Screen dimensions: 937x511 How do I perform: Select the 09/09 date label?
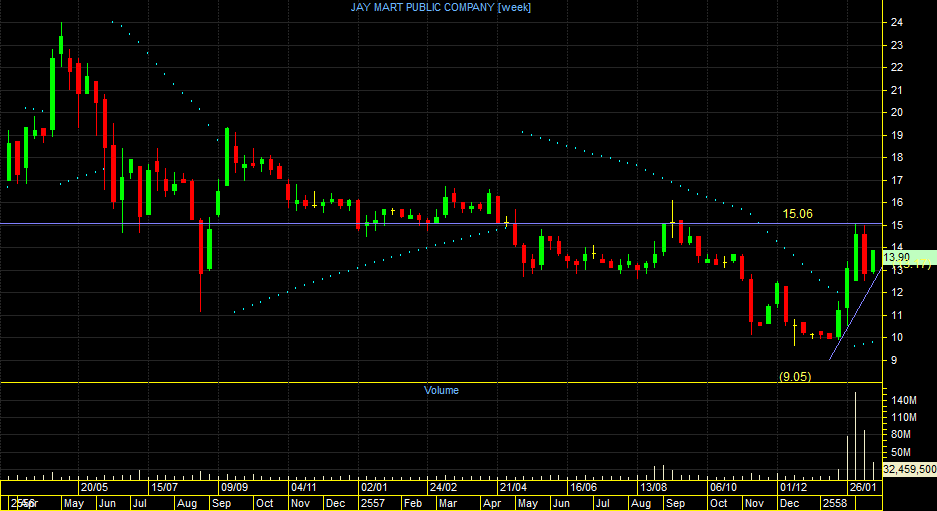[x=234, y=487]
